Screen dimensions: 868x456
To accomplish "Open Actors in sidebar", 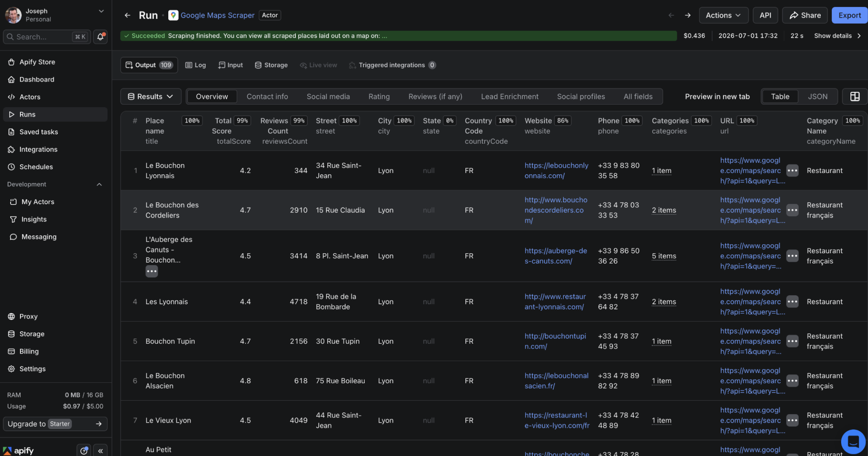I will click(x=55, y=97).
